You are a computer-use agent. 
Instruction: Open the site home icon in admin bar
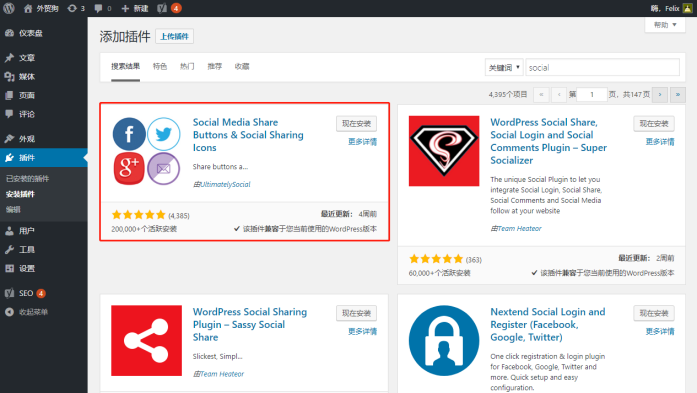28,8
